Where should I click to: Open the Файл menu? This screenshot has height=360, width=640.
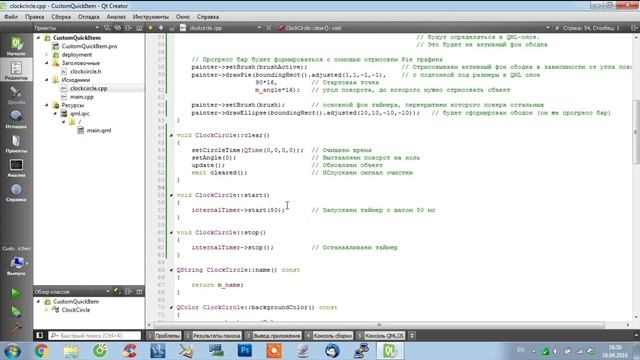[11, 17]
